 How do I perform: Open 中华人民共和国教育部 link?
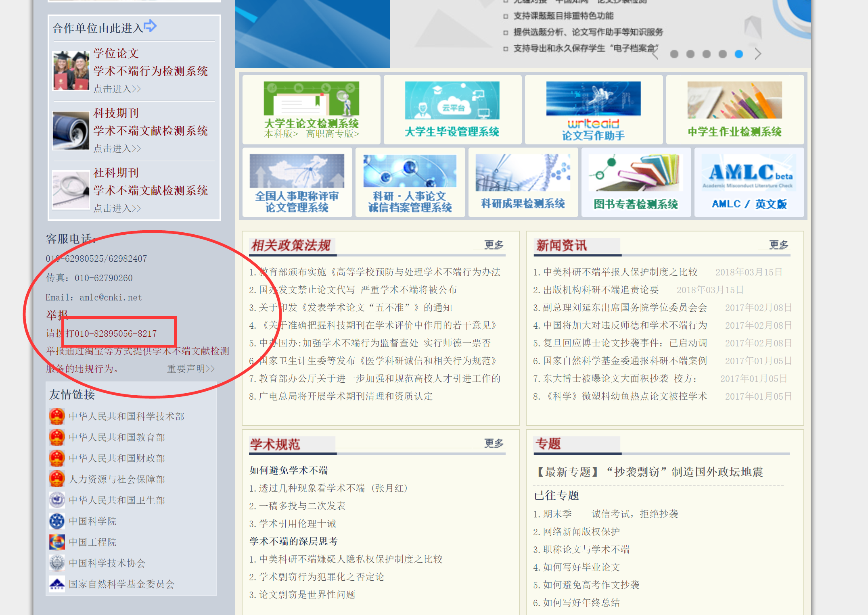[117, 438]
